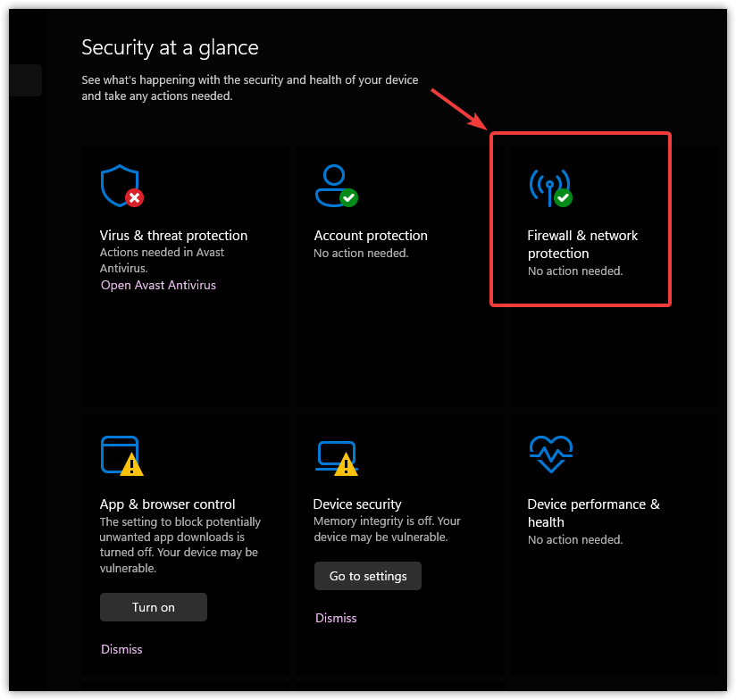Follow the Open Avast Antivirus link
This screenshot has width=736, height=700.
point(158,286)
